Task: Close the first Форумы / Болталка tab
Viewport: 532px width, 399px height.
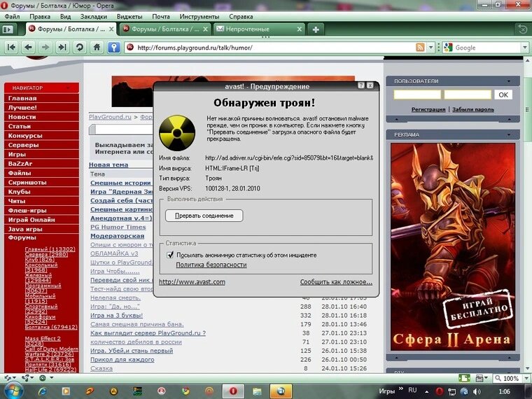Action: pyautogui.click(x=111, y=29)
